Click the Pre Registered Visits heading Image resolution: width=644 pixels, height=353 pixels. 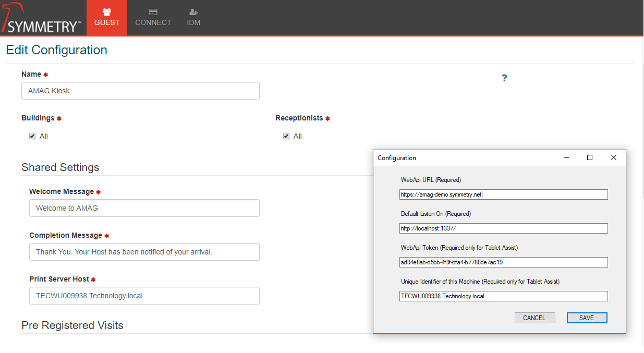(x=72, y=325)
